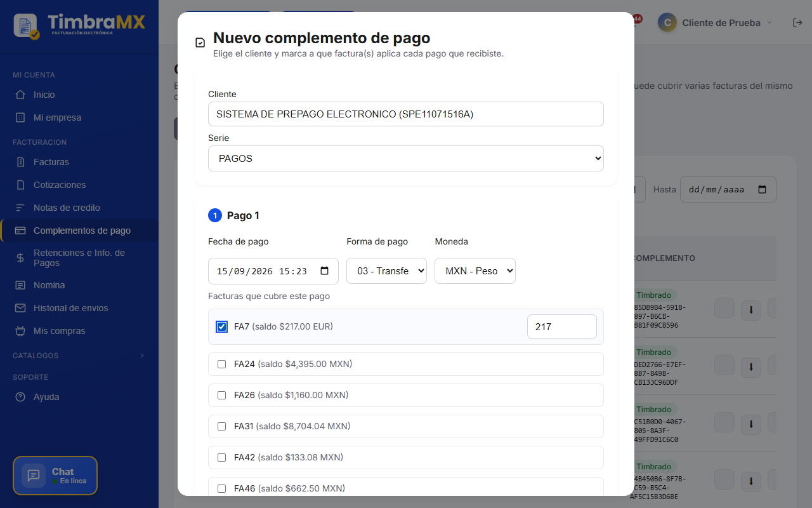Check the FA31 invoice checkbox
The height and width of the screenshot is (508, 812).
click(221, 426)
